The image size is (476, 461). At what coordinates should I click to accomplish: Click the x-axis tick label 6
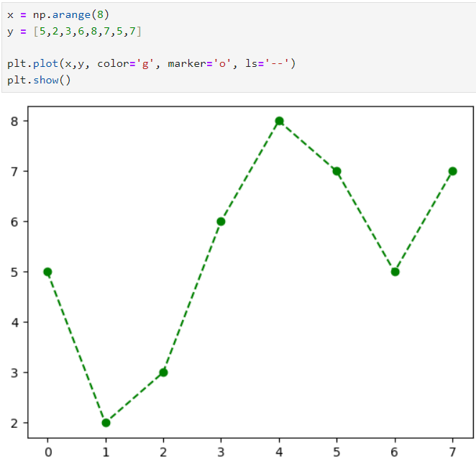[x=395, y=452]
